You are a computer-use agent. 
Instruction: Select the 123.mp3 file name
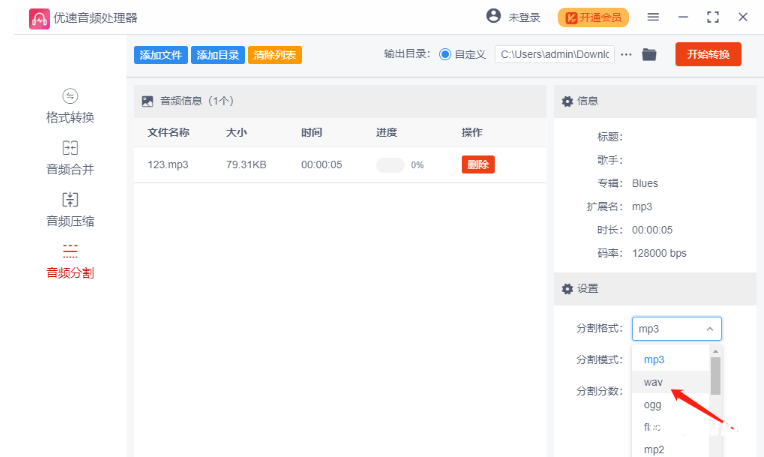pyautogui.click(x=168, y=165)
